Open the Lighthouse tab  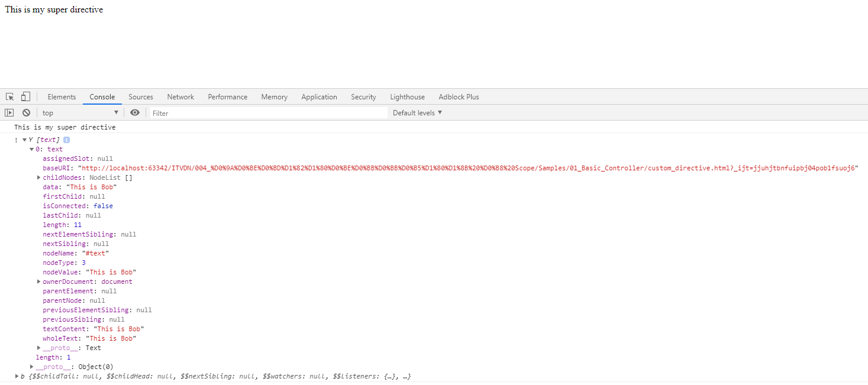(407, 97)
